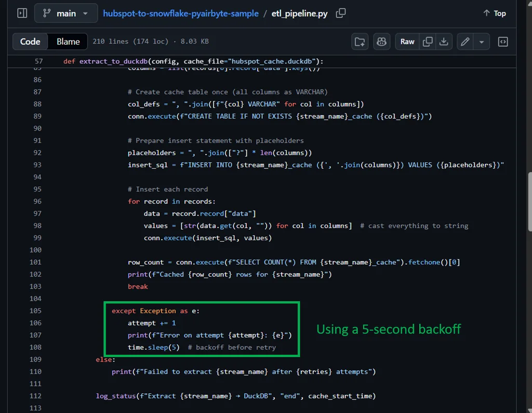Screen dimensions: 532x413
Task: Click the etl_pipeline.py file name
Action: coord(300,13)
